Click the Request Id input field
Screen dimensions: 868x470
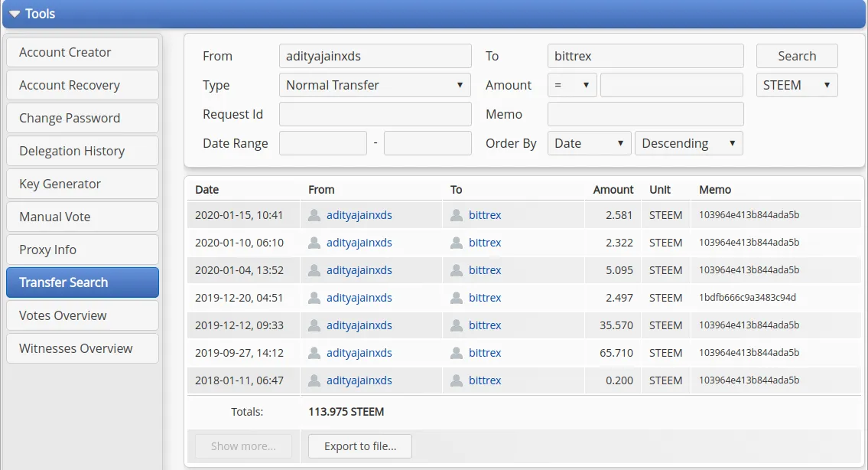tap(375, 114)
